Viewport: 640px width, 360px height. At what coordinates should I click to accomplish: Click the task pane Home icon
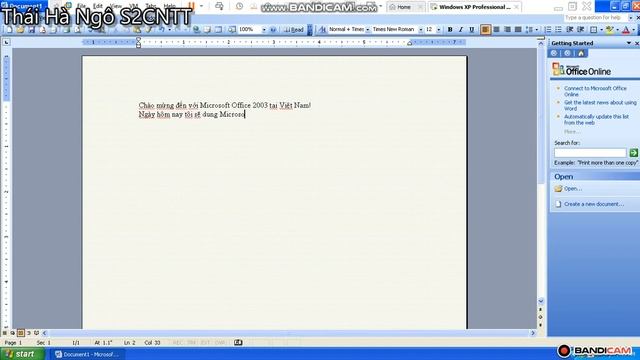tap(581, 53)
